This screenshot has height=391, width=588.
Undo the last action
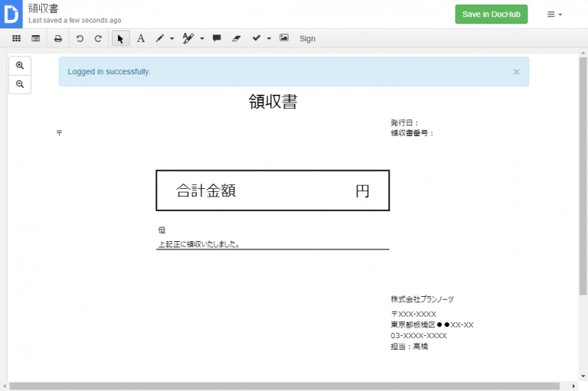[80, 38]
